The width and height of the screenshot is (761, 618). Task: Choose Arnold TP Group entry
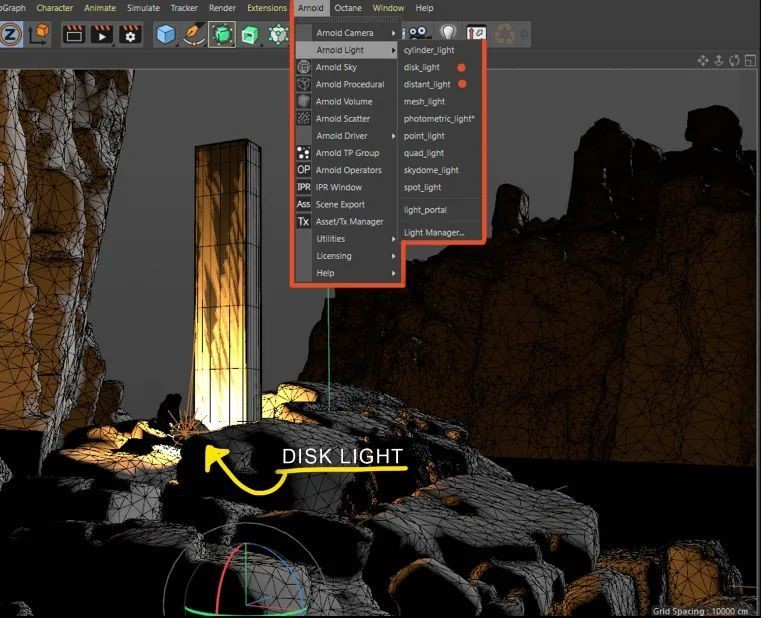[347, 152]
